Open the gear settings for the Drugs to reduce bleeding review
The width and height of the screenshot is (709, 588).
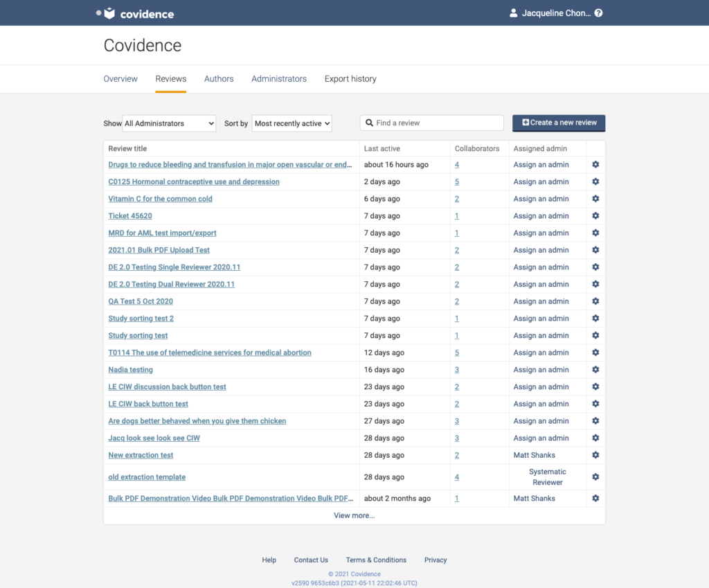[x=595, y=165]
